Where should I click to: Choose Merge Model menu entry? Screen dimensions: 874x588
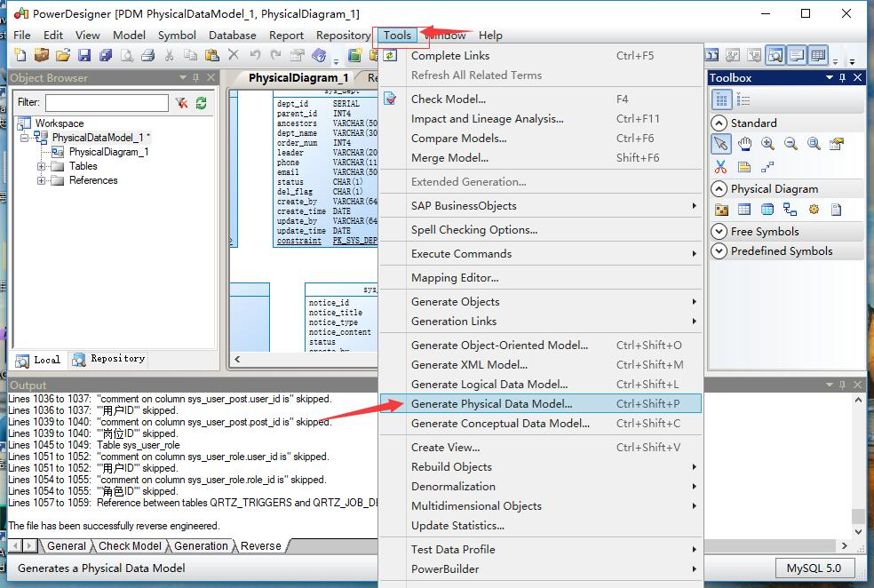click(x=540, y=158)
